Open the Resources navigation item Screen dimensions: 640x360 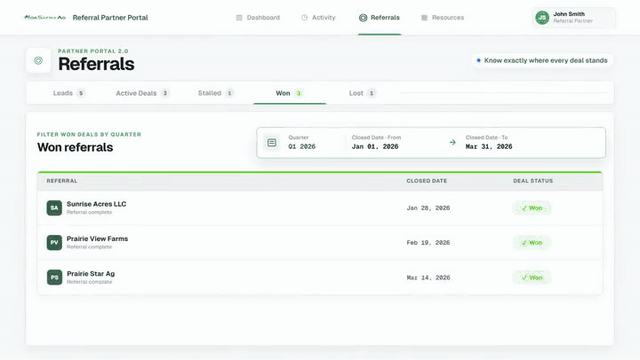442,18
